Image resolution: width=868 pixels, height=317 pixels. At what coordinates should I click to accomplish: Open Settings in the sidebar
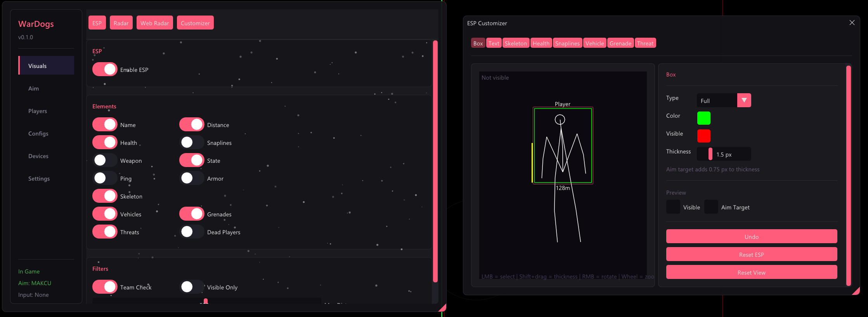click(46, 178)
